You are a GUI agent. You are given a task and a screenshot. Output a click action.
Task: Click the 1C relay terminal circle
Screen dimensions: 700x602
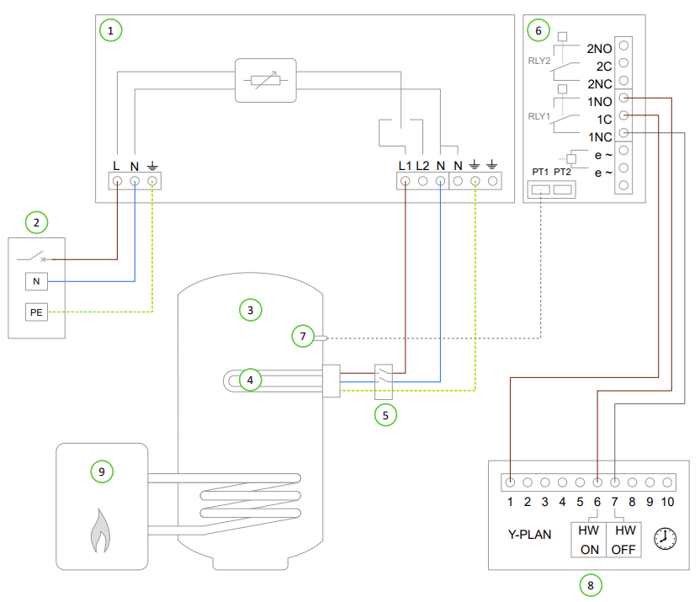pos(623,115)
